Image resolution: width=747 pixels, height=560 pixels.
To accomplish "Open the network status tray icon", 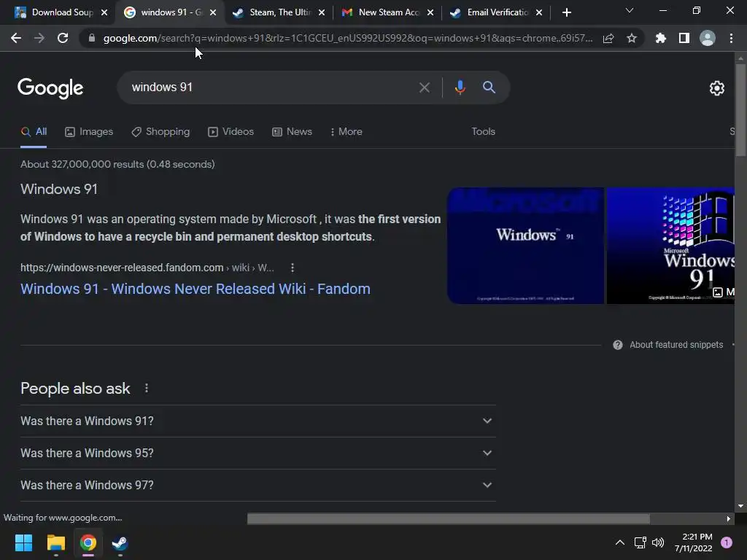I will pyautogui.click(x=640, y=542).
